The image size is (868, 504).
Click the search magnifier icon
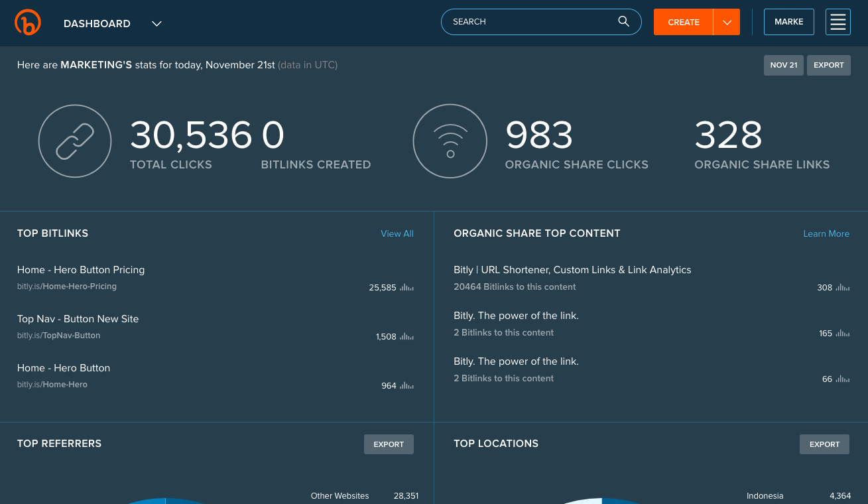click(623, 21)
